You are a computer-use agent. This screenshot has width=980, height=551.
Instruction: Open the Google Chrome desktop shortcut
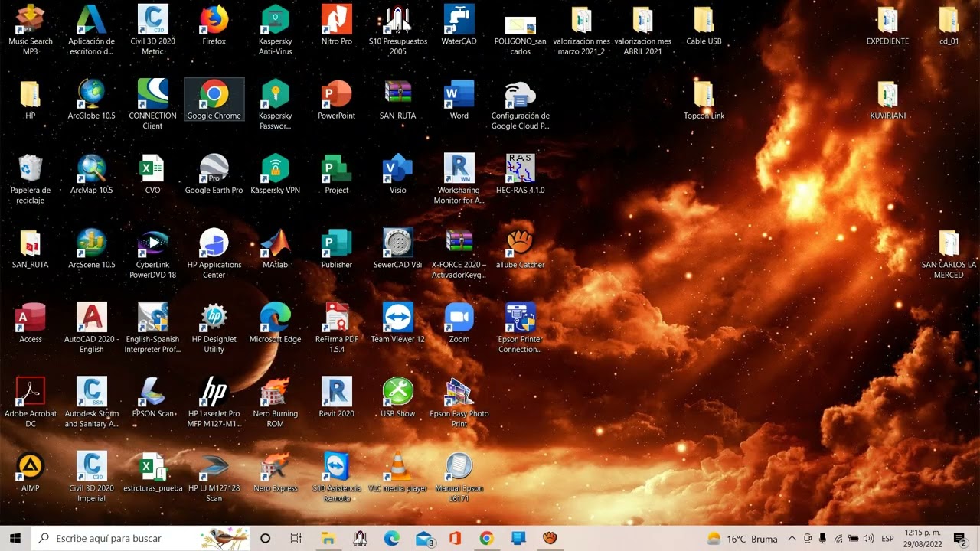click(x=214, y=99)
